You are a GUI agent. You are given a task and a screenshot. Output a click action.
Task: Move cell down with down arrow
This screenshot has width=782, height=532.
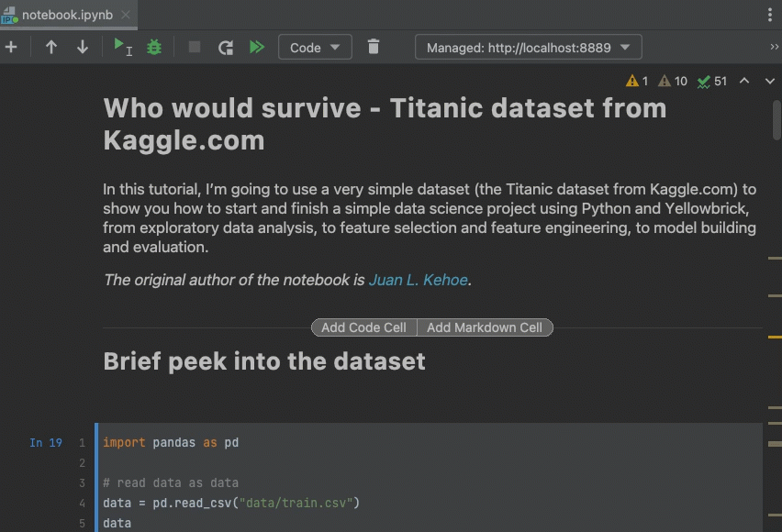click(83, 48)
